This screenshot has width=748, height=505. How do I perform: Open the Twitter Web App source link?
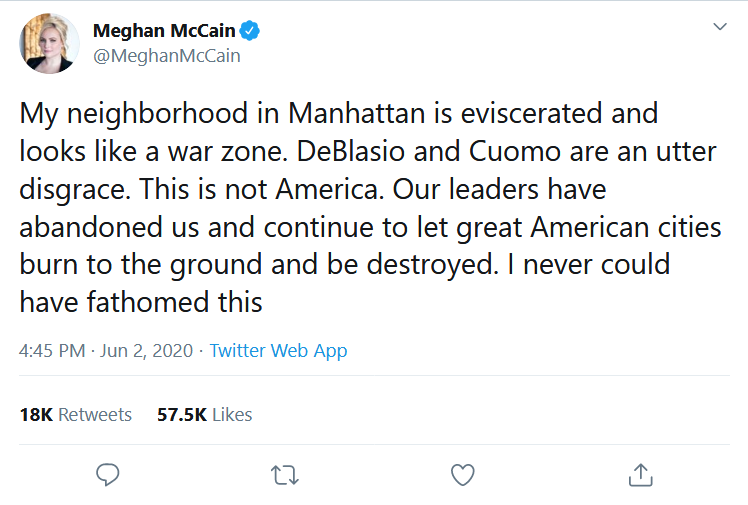[278, 351]
